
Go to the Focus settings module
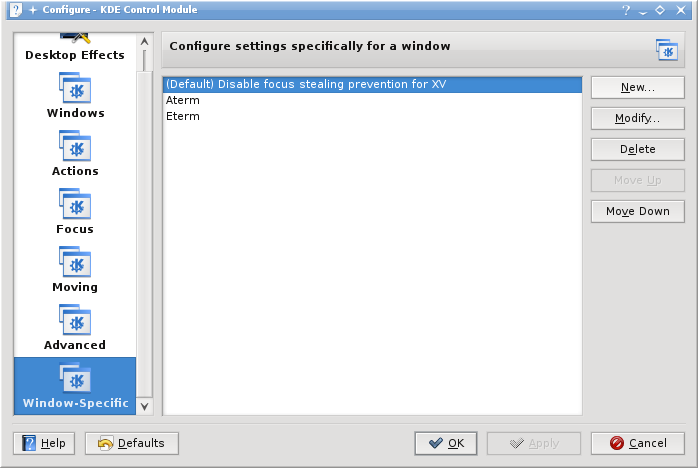(x=75, y=212)
